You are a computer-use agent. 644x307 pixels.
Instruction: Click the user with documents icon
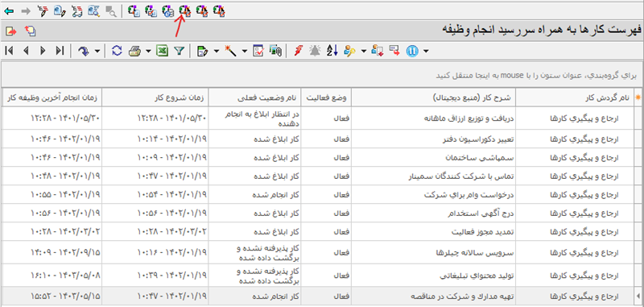point(377,51)
